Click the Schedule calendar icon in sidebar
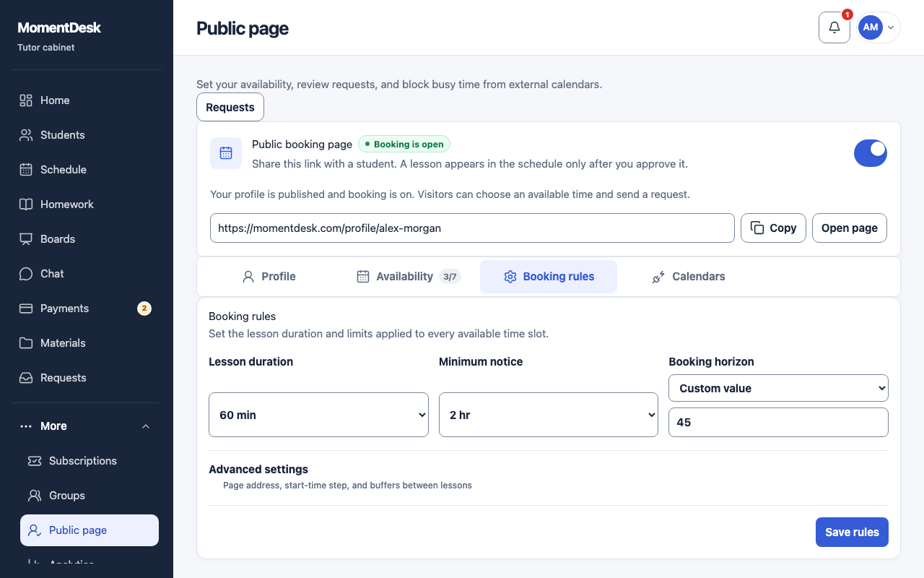This screenshot has height=578, width=924. (26, 170)
